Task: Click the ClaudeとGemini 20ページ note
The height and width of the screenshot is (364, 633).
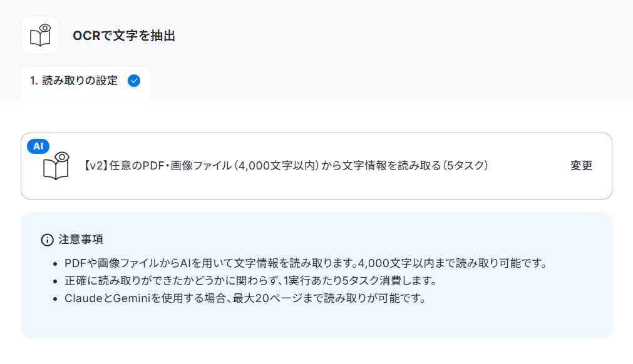Action: [245, 298]
